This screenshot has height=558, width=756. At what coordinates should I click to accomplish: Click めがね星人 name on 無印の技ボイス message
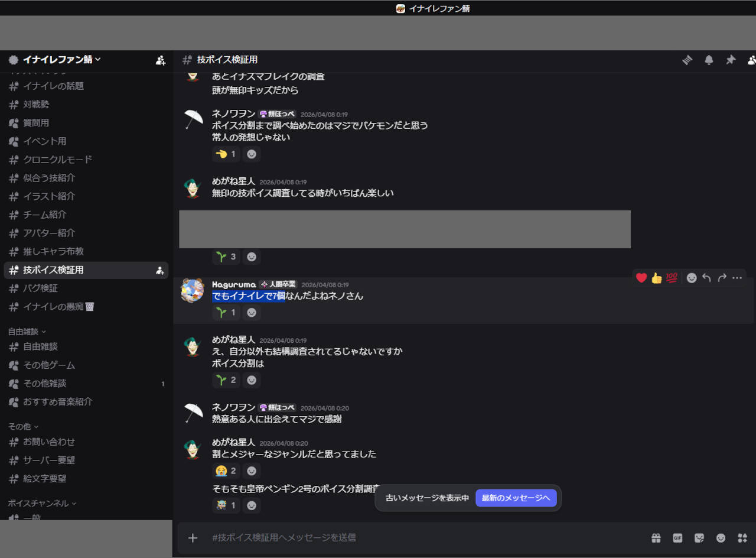234,181
